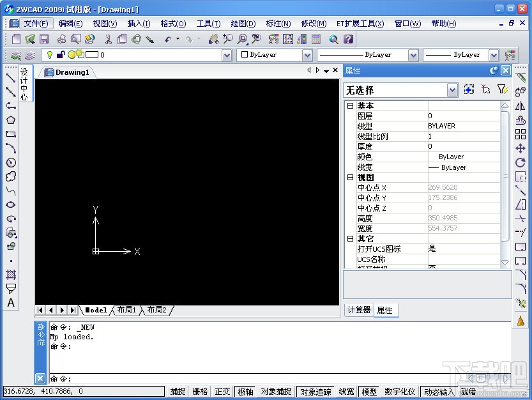Select the Revision cloud tool
Viewport: 532px width, 400px height.
(11, 176)
